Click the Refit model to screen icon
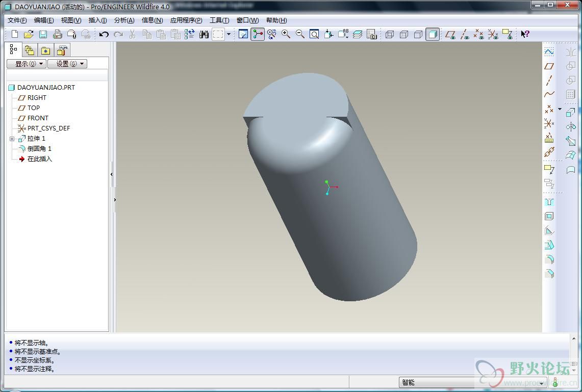 (314, 35)
